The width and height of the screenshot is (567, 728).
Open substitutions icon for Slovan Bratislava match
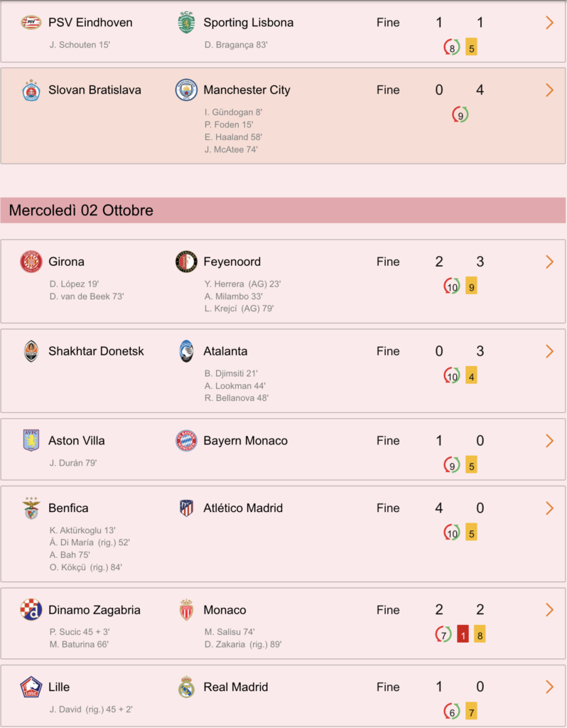pos(460,115)
